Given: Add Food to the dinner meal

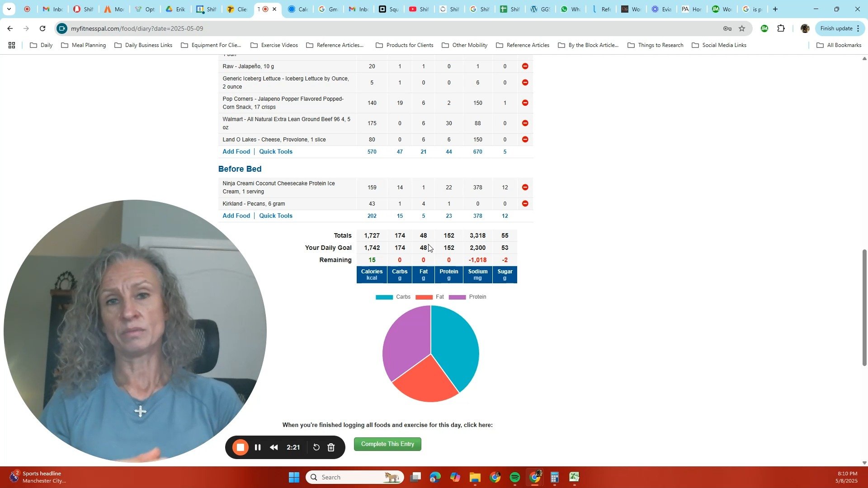Looking at the screenshot, I should coord(236,152).
